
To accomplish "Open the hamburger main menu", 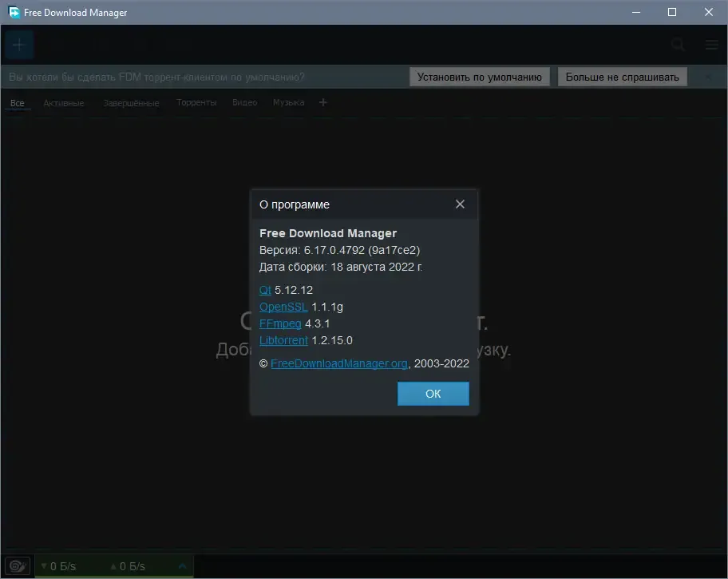I will [x=712, y=45].
